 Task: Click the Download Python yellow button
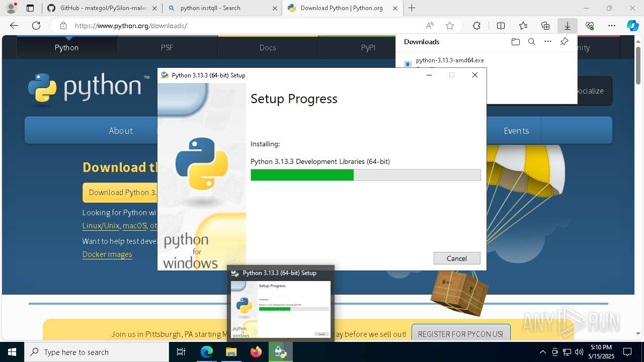click(x=120, y=193)
